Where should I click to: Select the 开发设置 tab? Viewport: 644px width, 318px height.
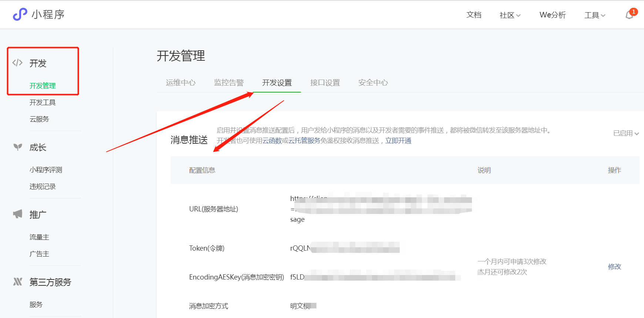click(277, 83)
